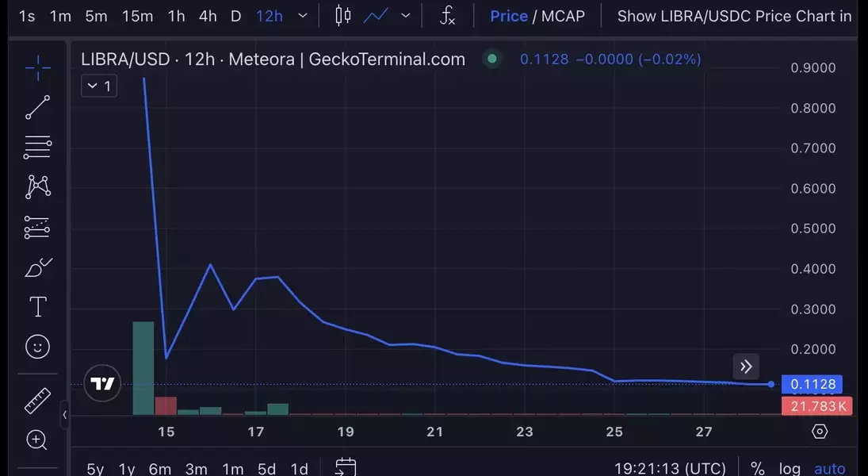Click the green market status dot

click(x=491, y=59)
